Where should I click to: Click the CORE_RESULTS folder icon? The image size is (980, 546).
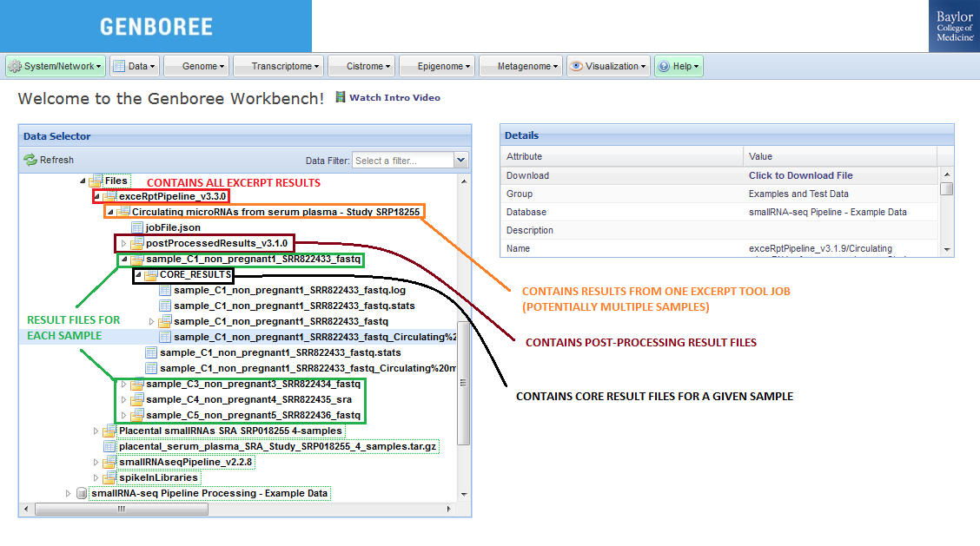click(151, 275)
